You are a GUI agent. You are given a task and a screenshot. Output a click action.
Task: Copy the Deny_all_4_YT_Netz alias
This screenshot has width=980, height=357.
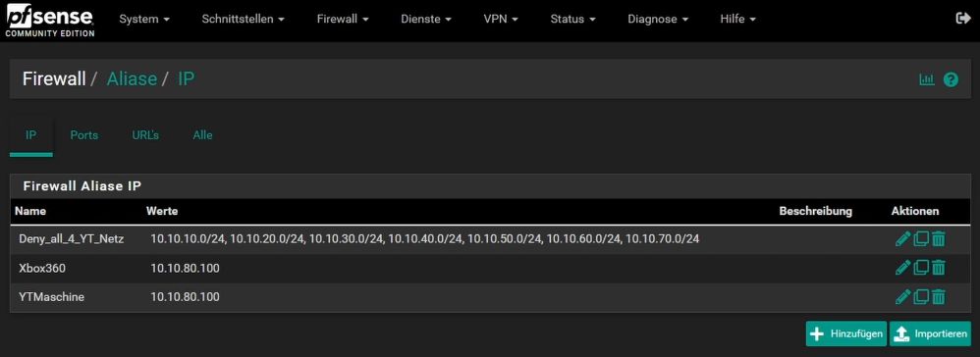(921, 238)
